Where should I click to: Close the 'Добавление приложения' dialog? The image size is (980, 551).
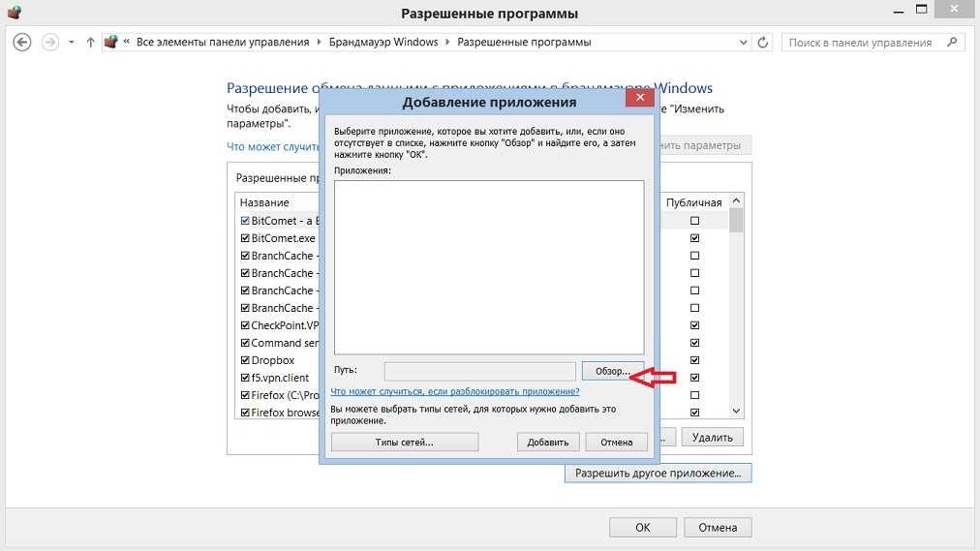639,97
